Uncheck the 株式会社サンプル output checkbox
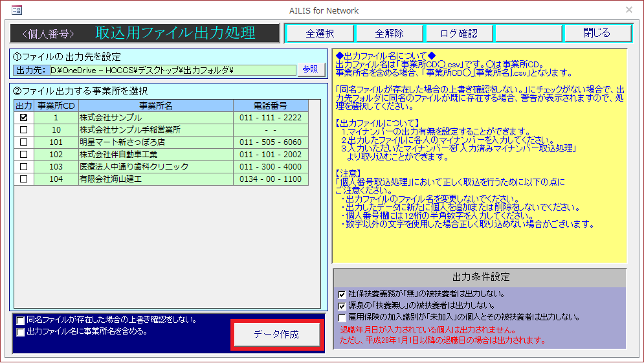The width and height of the screenshot is (644, 363). pyautogui.click(x=24, y=118)
